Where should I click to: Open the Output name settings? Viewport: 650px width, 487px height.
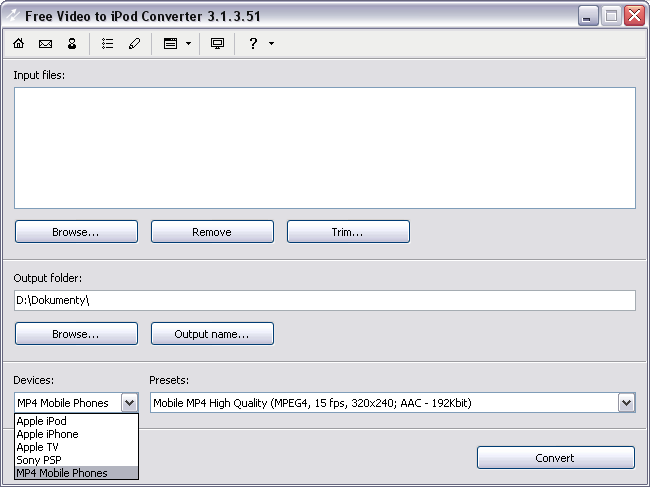pyautogui.click(x=212, y=334)
